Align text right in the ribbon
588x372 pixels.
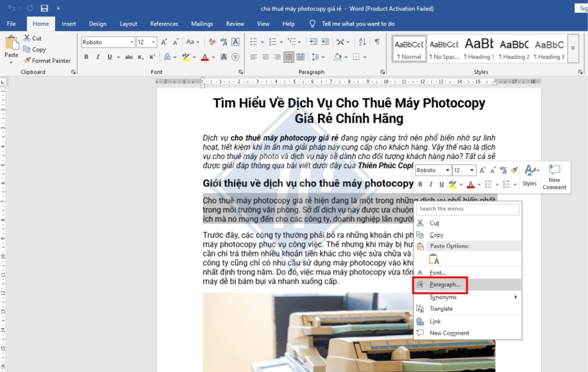click(x=277, y=57)
